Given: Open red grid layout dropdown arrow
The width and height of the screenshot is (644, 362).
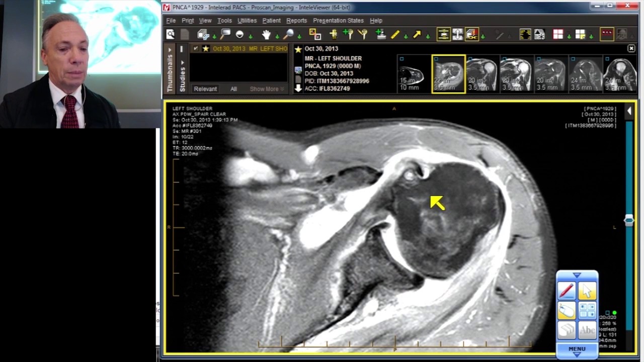Looking at the screenshot, I should [569, 37].
